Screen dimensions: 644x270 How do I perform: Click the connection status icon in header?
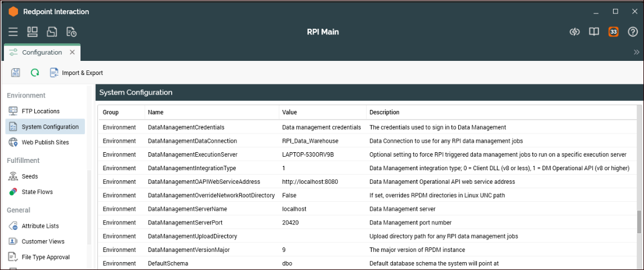point(574,32)
